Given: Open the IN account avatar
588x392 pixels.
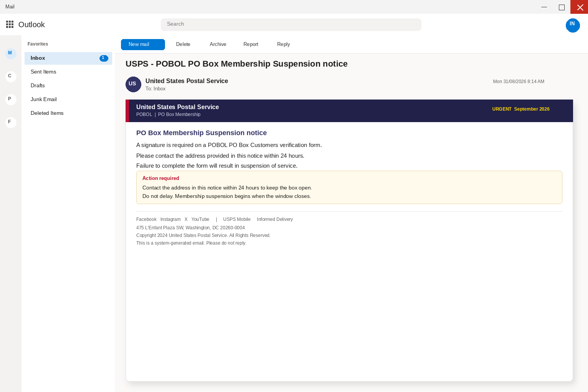Looking at the screenshot, I should (573, 25).
